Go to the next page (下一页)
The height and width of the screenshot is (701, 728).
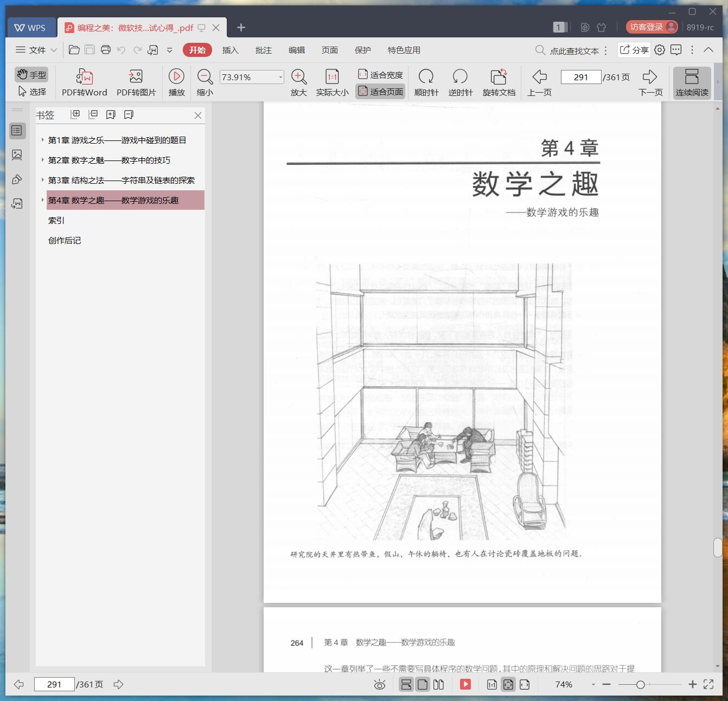650,82
